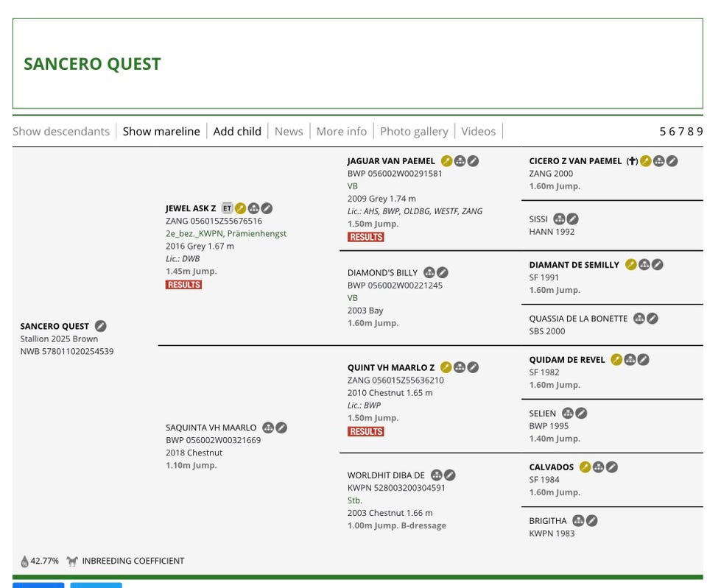Open the Show mareline tab

click(161, 131)
